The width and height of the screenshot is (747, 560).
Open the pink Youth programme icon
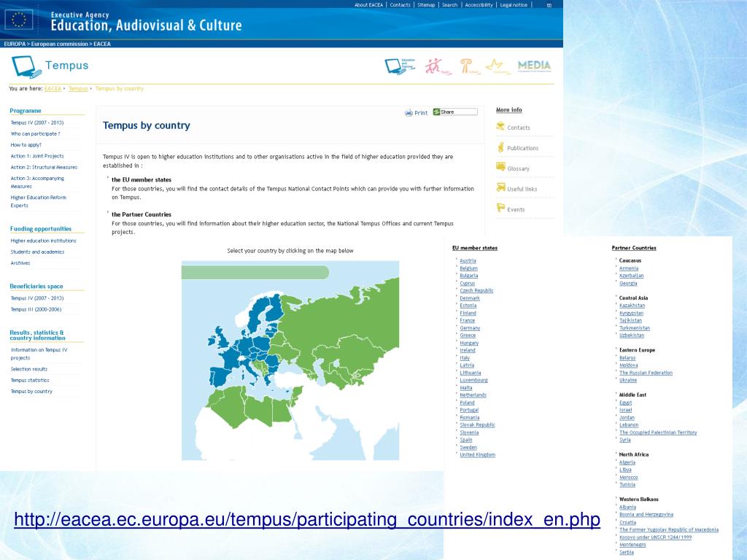tap(438, 66)
